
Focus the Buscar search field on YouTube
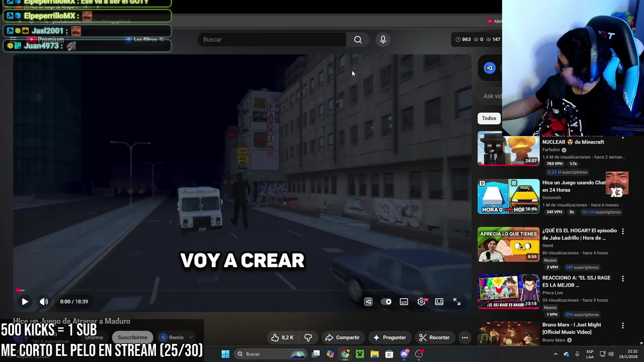pos(272,40)
